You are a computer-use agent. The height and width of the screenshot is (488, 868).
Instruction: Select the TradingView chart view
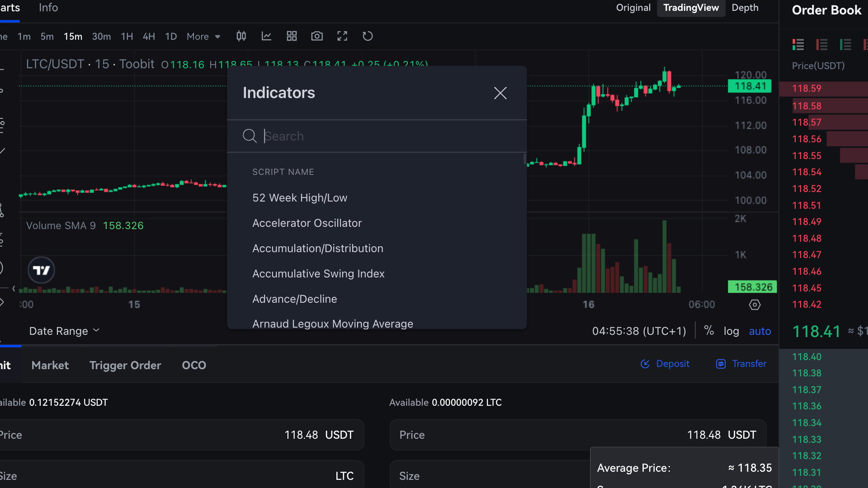click(x=691, y=8)
